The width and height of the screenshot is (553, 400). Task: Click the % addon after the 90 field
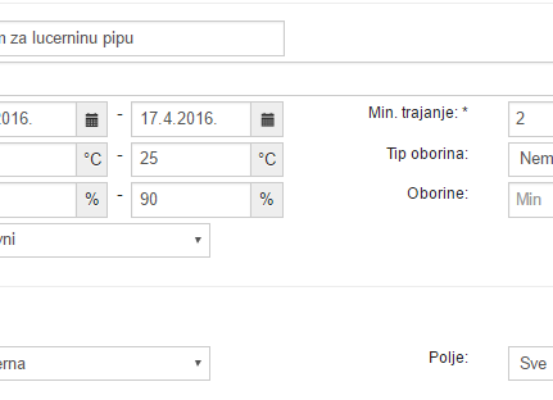(267, 200)
